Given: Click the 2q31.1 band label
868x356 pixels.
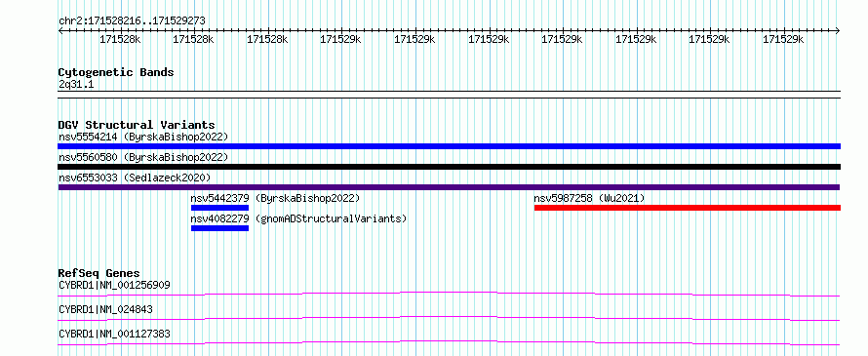Looking at the screenshot, I should (x=76, y=84).
